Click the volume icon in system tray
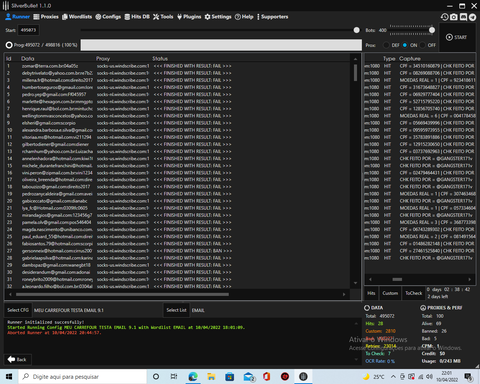The width and height of the screenshot is (480, 384). (x=429, y=377)
